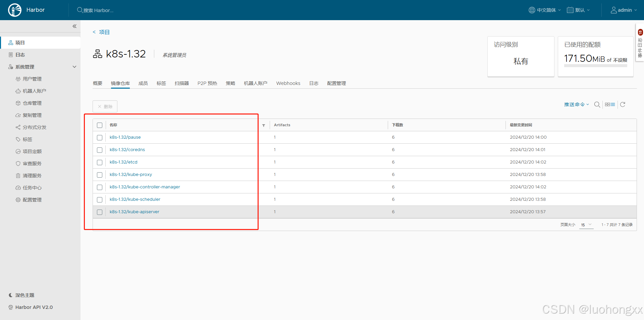Click the admin user avatar icon
Screen dimensions: 644x320
click(x=613, y=10)
